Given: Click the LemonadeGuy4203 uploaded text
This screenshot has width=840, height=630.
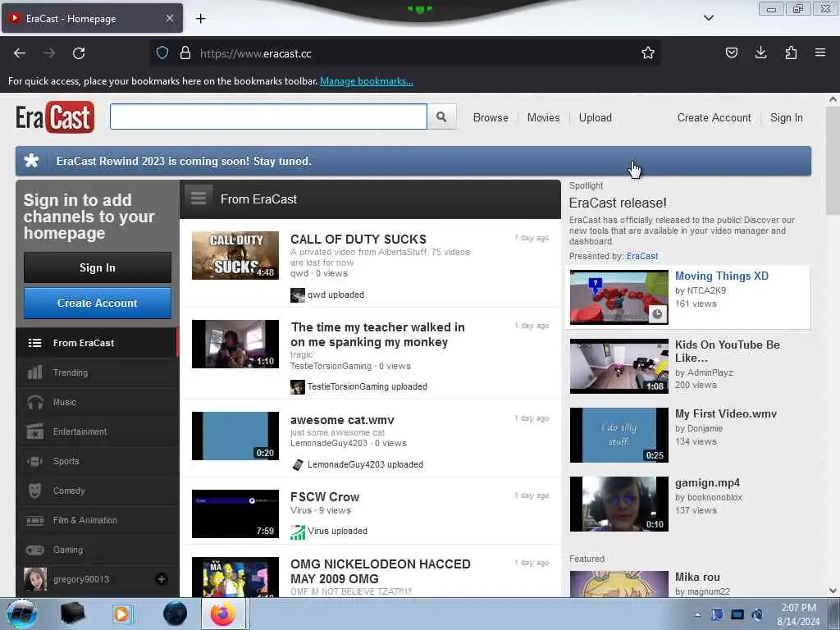Looking at the screenshot, I should coord(365,464).
